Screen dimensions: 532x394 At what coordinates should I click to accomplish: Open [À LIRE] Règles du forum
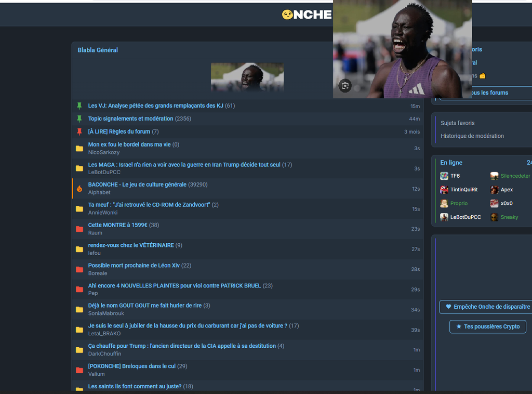click(x=119, y=132)
